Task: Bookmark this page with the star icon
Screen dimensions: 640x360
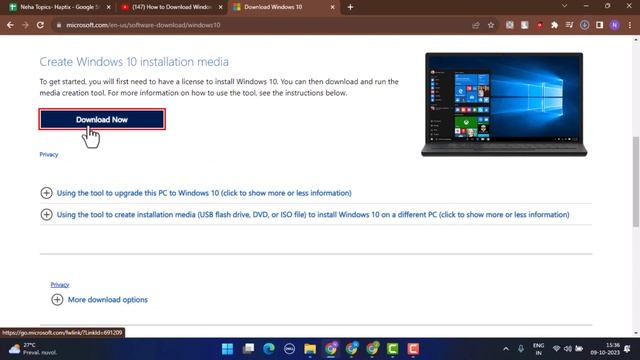Action: tap(491, 25)
